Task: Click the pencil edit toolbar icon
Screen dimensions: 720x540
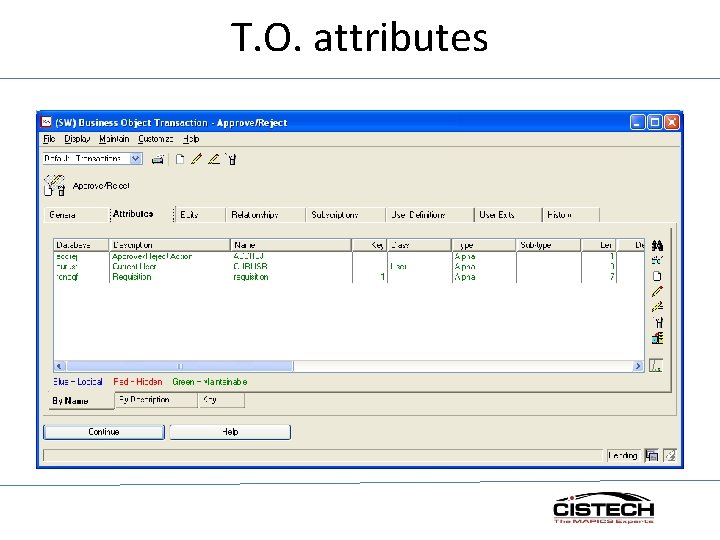Action: [197, 159]
